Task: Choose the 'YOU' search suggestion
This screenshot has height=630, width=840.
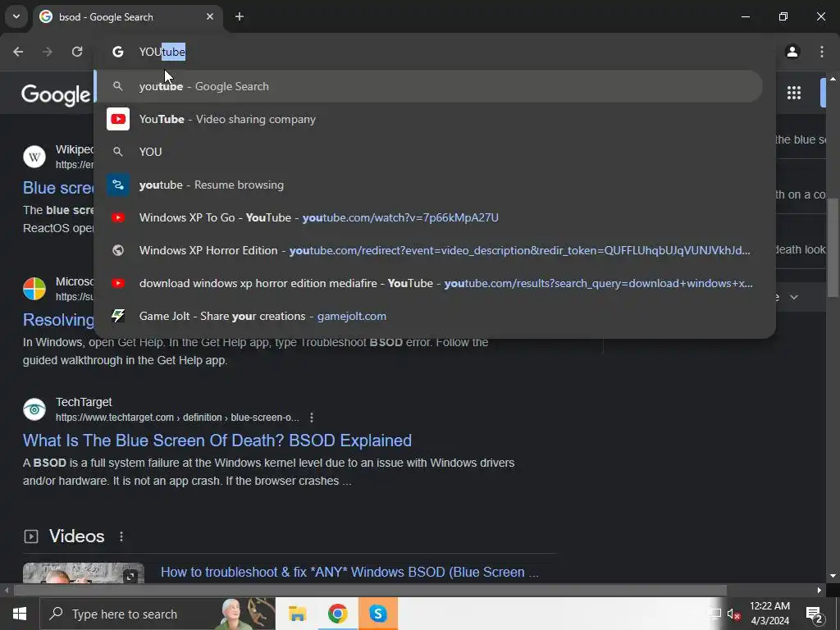Action: point(428,152)
